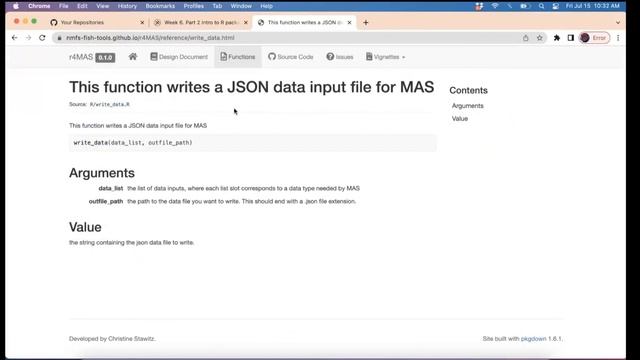Go to the r4MAS home icon
This screenshot has height=360, width=640.
pos(133,57)
